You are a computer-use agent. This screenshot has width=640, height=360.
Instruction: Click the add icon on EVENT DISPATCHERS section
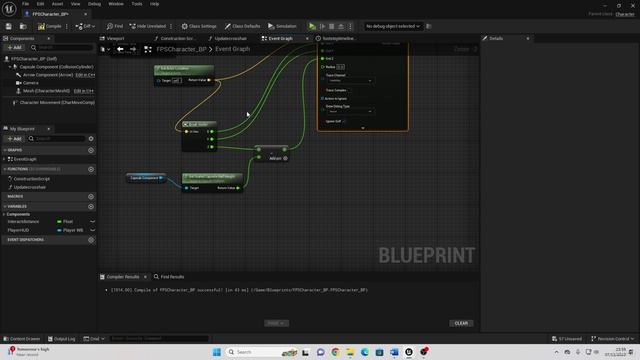(x=91, y=240)
